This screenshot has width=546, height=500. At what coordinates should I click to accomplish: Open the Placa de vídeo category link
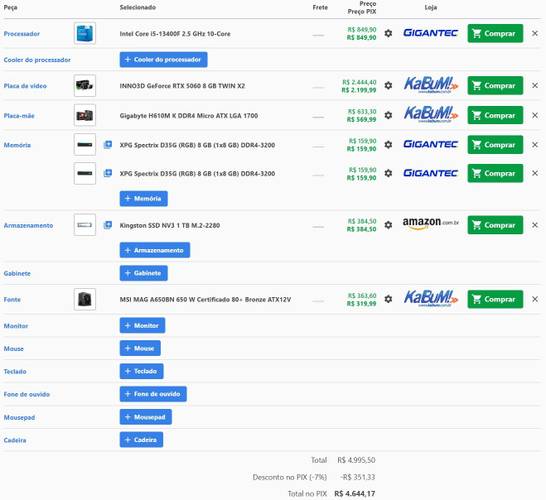(25, 86)
